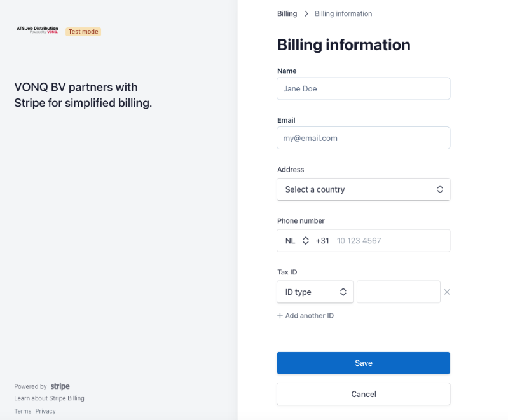Remove the Tax ID row with X
The image size is (508, 420).
tap(447, 292)
